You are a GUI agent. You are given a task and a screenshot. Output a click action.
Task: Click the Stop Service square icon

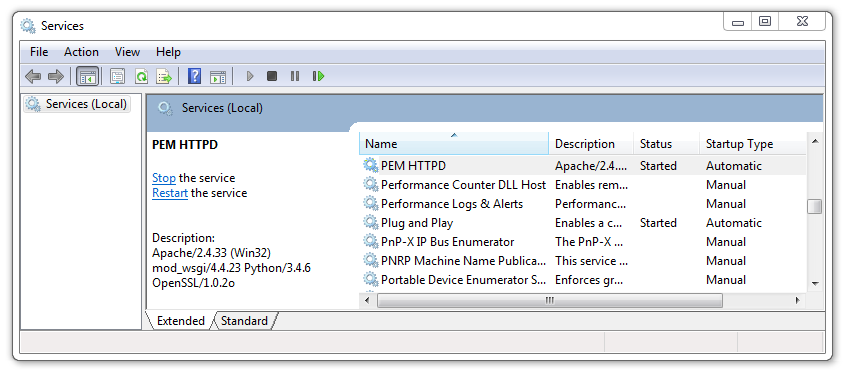[x=272, y=76]
